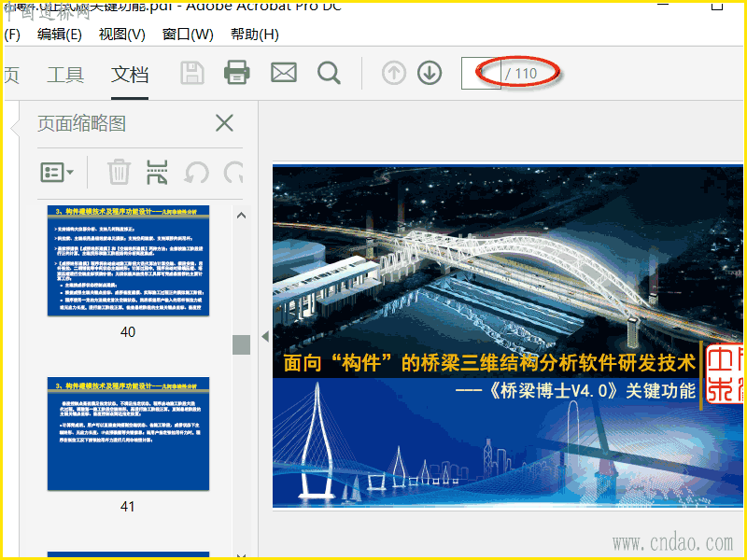Close the 页面缩略图 panel
Viewport: 747px width, 560px height.
tap(224, 123)
